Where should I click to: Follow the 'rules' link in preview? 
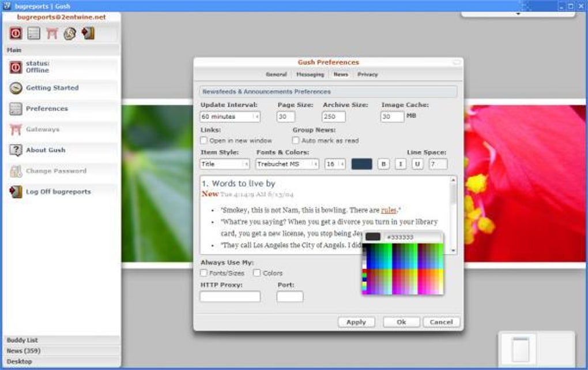pos(389,210)
